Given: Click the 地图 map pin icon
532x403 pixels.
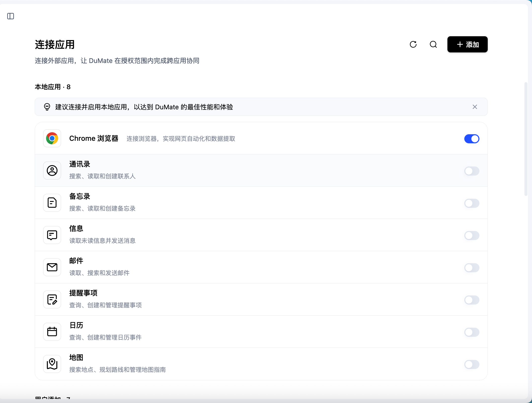Looking at the screenshot, I should pos(52,364).
